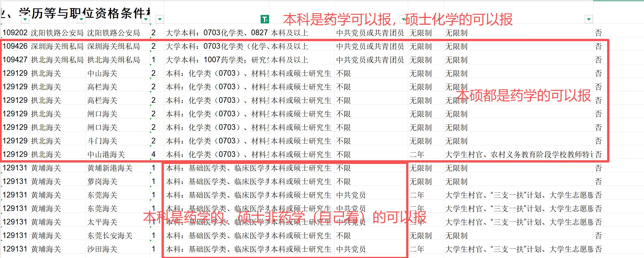Click 拱北海关 in the 斗门海关 row
Image resolution: width=644 pixels, height=258 pixels.
pos(46,141)
